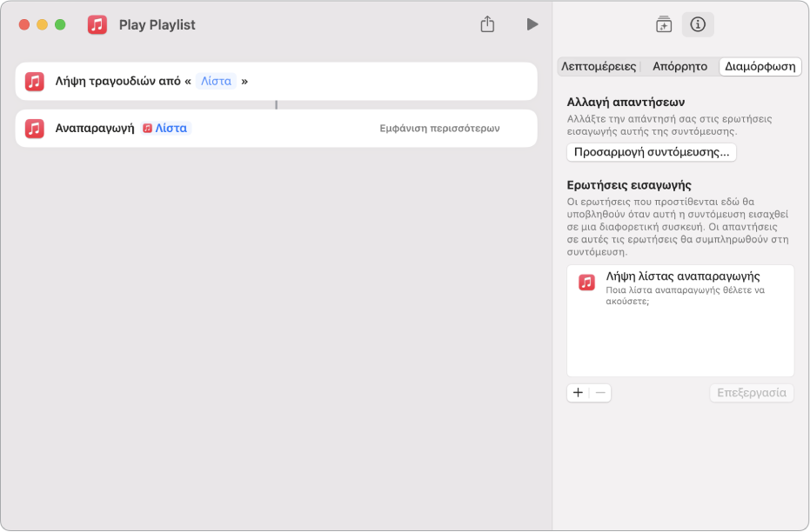Viewport: 810px width, 532px height.
Task: Open the Λίστα playlist parameter token
Action: click(216, 82)
